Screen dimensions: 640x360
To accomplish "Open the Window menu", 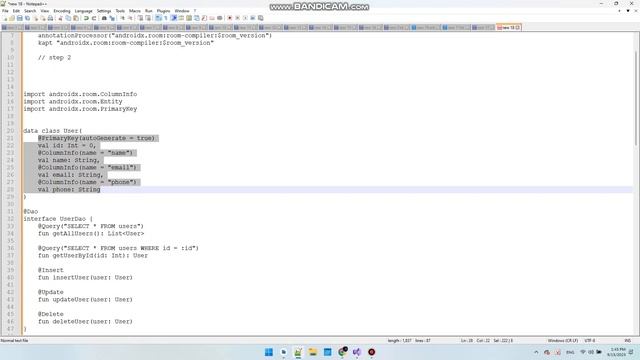I will [182, 11].
